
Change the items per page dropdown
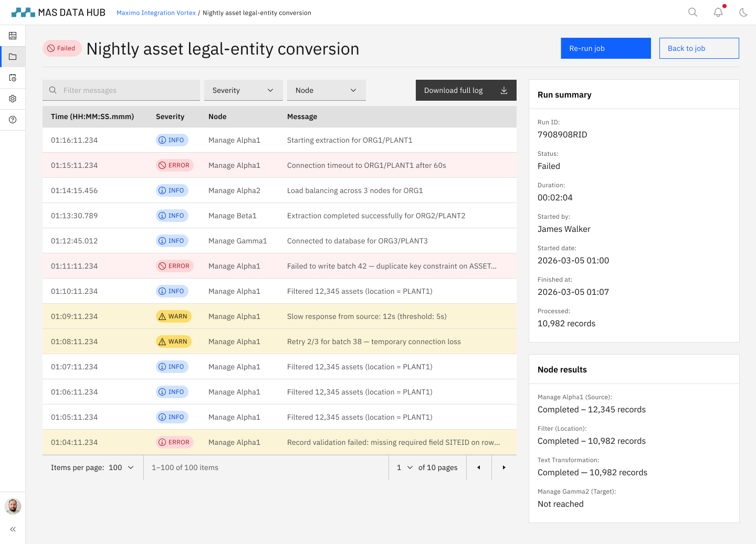pos(121,467)
